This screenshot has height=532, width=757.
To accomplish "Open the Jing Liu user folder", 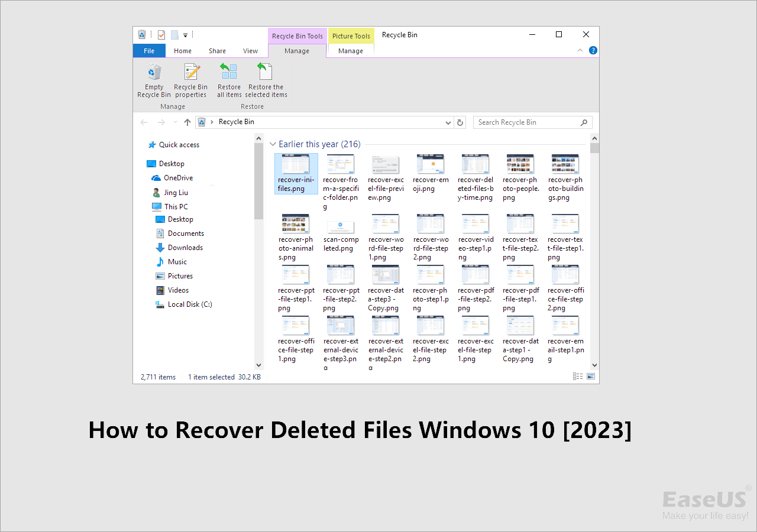I will coord(170,193).
